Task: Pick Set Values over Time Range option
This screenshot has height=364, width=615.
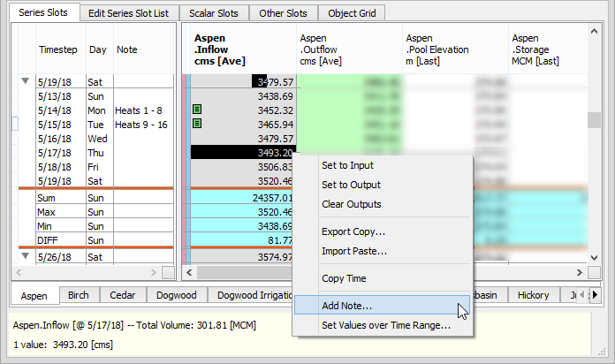Action: pyautogui.click(x=385, y=325)
